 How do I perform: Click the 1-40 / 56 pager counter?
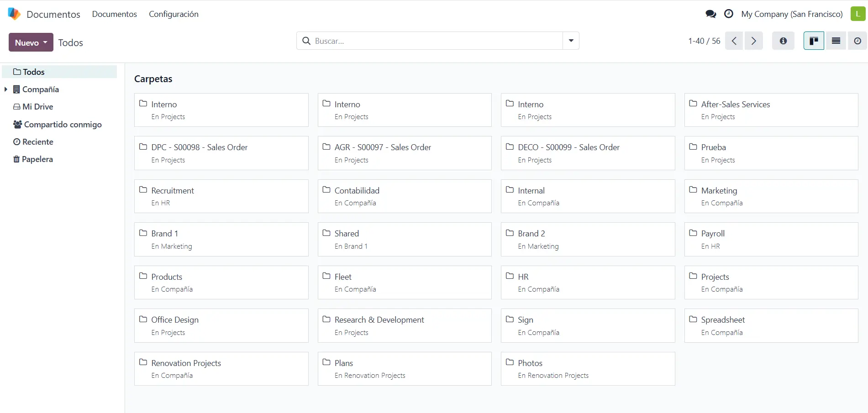click(x=704, y=41)
